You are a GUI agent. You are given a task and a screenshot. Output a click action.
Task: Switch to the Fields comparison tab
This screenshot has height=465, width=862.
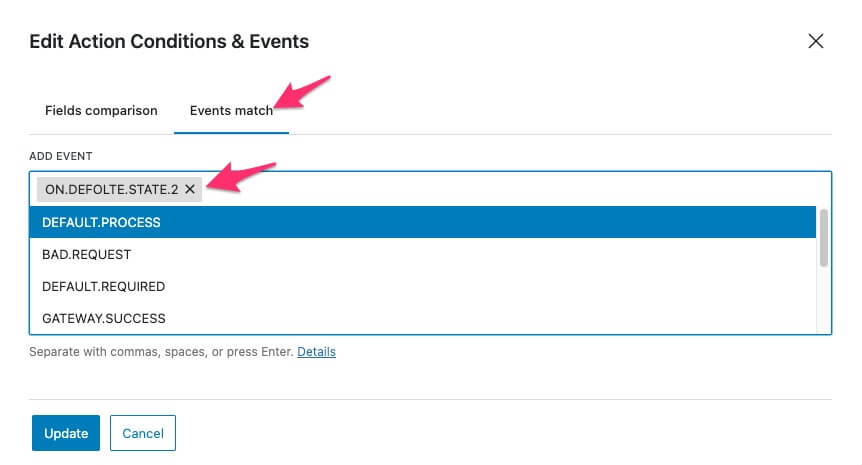coord(101,111)
